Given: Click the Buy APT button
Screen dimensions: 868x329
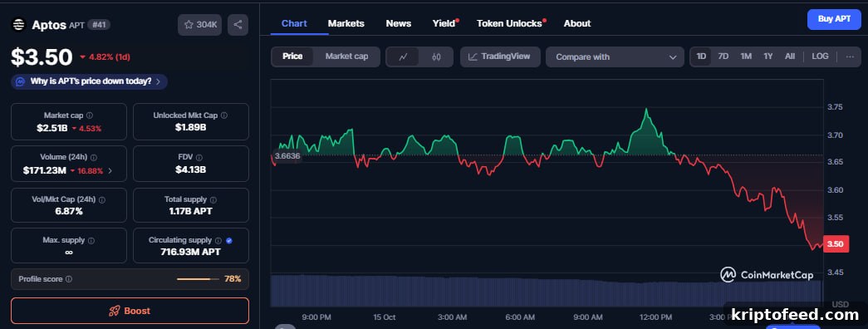Looking at the screenshot, I should pos(834,19).
